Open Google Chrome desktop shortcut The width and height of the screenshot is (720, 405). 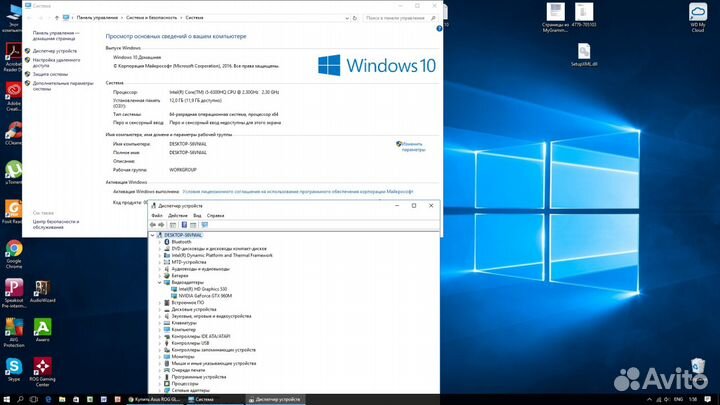coord(14,250)
